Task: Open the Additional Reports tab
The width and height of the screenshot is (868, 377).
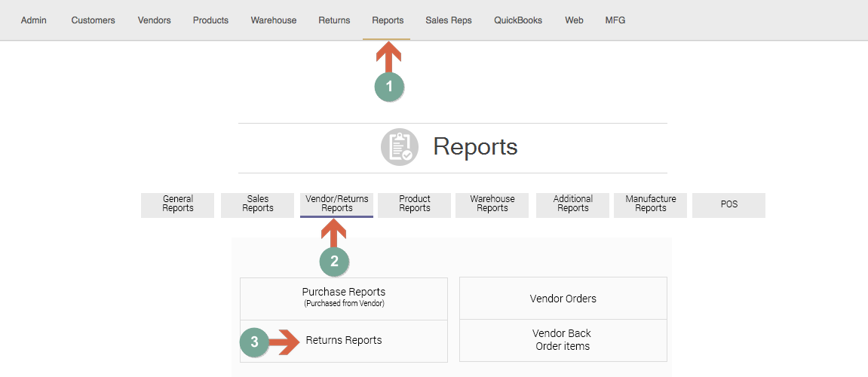Action: click(x=573, y=204)
